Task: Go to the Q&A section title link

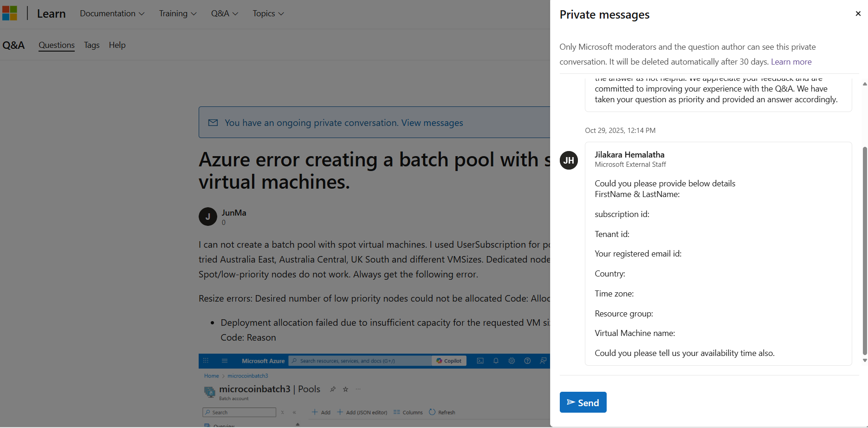Action: pos(13,45)
